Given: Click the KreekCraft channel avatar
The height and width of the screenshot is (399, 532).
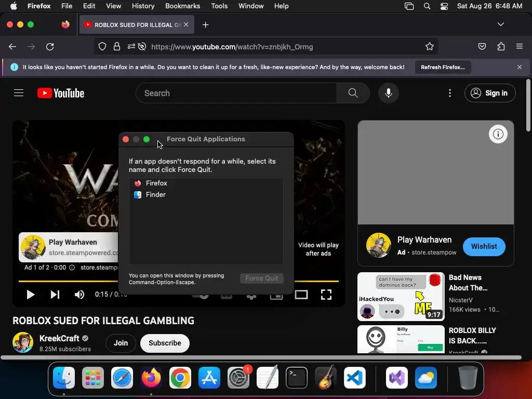Looking at the screenshot, I should (23, 342).
